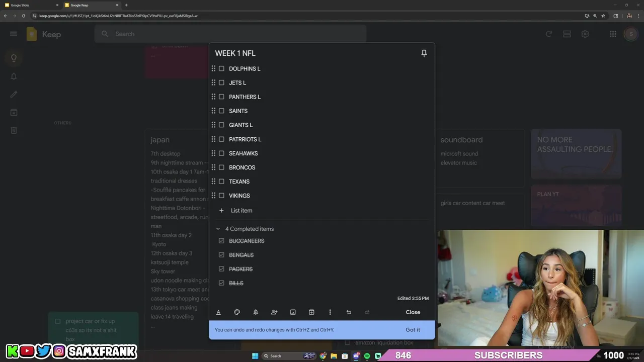644x362 pixels.
Task: Open the Keep main menu hamburger
Action: click(14, 34)
